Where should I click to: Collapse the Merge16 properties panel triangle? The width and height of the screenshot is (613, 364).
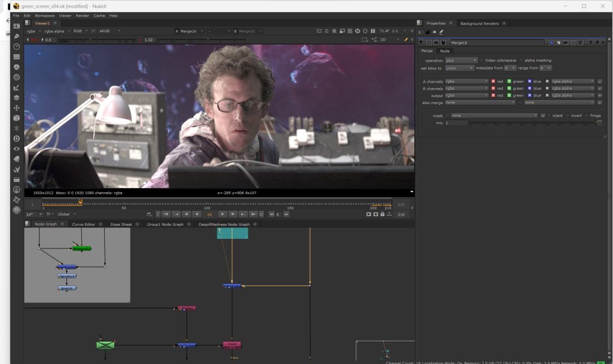pyautogui.click(x=421, y=43)
